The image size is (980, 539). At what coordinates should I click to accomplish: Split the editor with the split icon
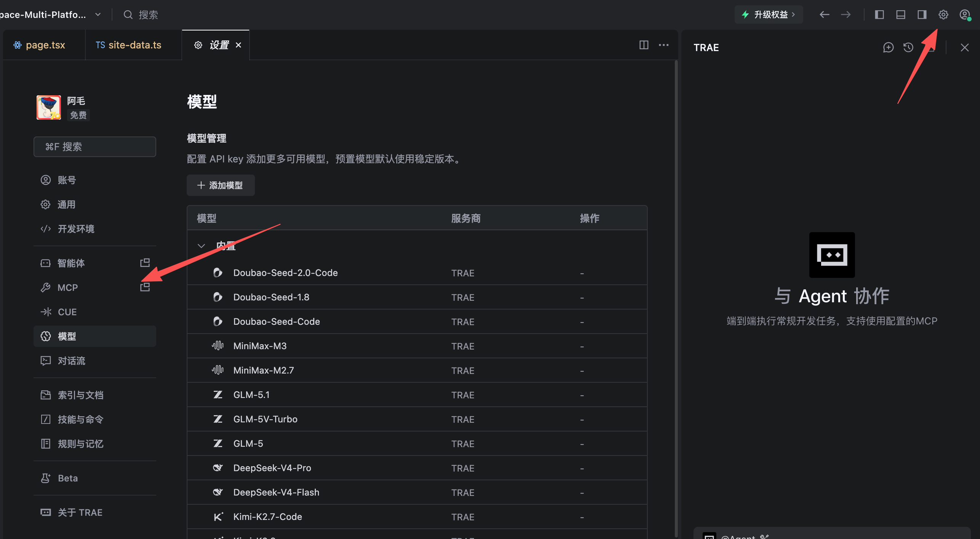(644, 45)
